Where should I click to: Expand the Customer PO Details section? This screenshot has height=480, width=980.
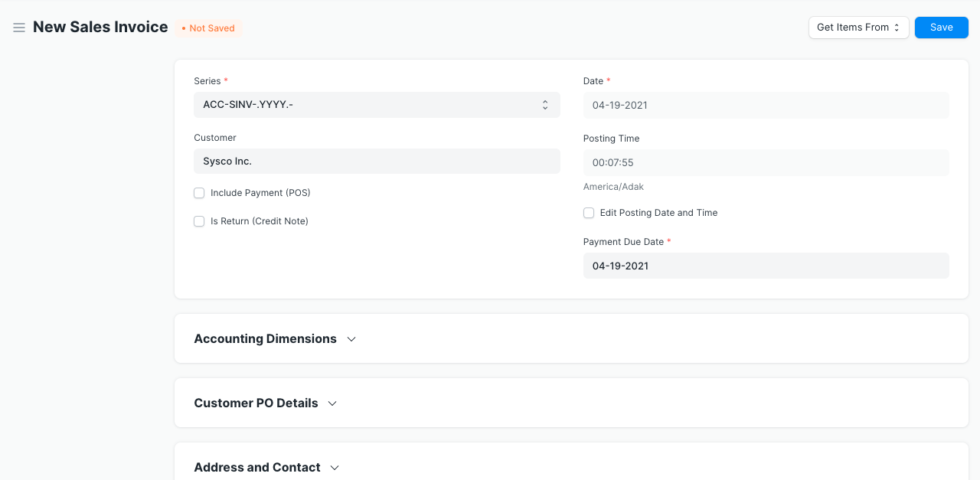[256, 403]
